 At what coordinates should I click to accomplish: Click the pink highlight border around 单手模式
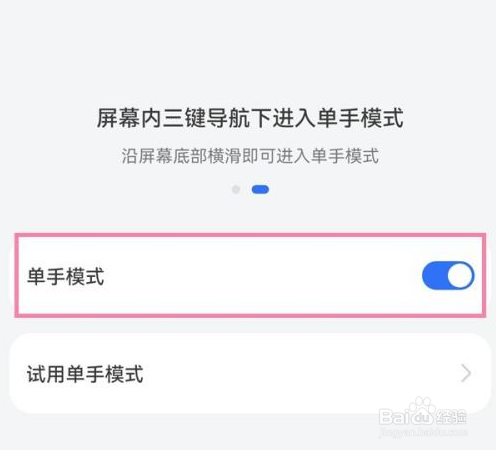[250, 235]
